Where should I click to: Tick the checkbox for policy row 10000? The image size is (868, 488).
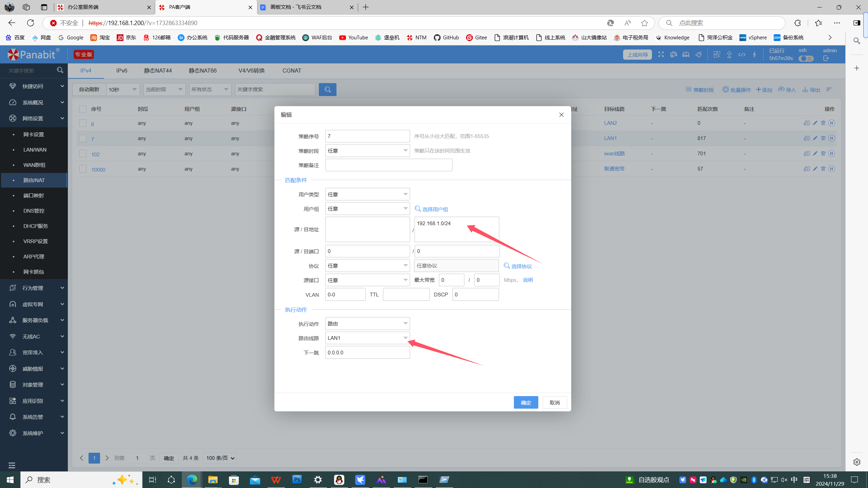pyautogui.click(x=82, y=169)
